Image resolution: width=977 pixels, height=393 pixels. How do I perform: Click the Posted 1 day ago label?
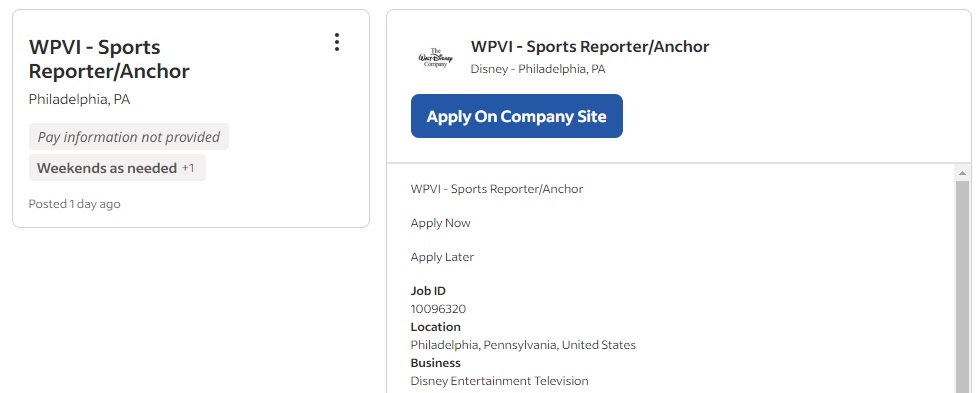pos(75,204)
